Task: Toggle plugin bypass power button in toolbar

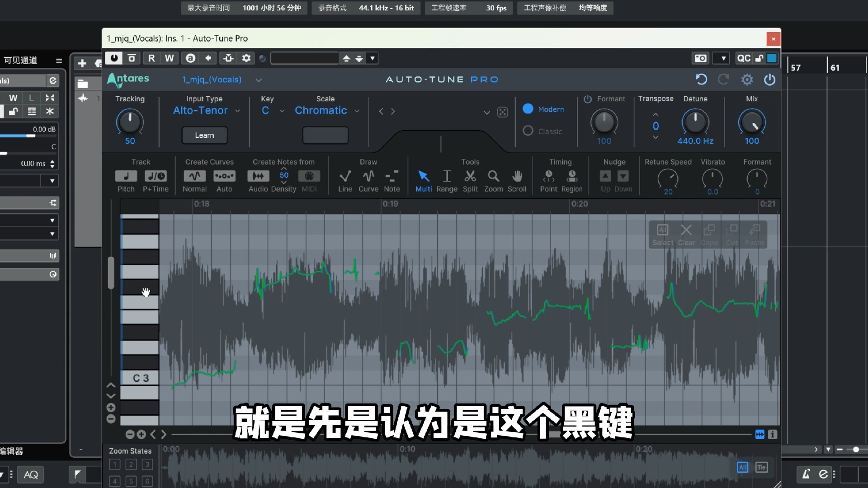Action: (x=114, y=58)
